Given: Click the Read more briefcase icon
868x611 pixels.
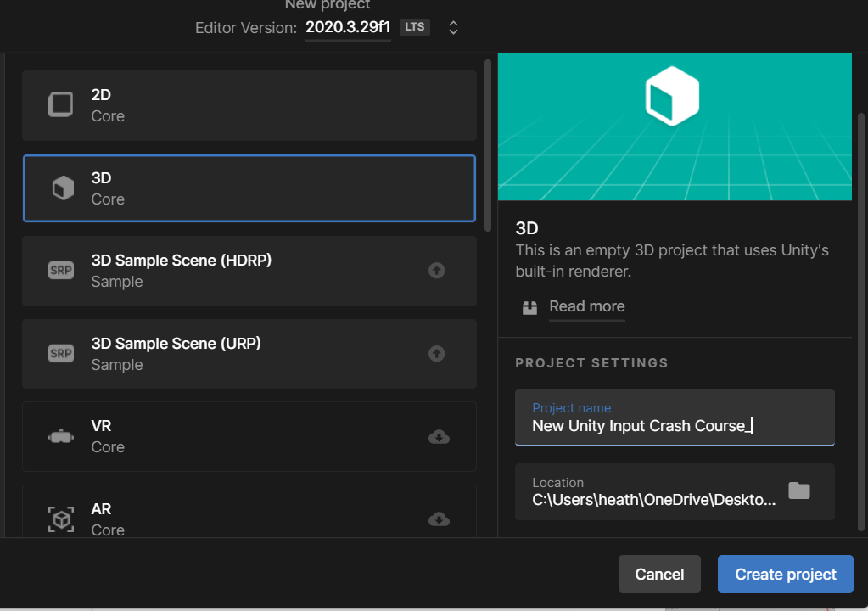Looking at the screenshot, I should [x=529, y=308].
